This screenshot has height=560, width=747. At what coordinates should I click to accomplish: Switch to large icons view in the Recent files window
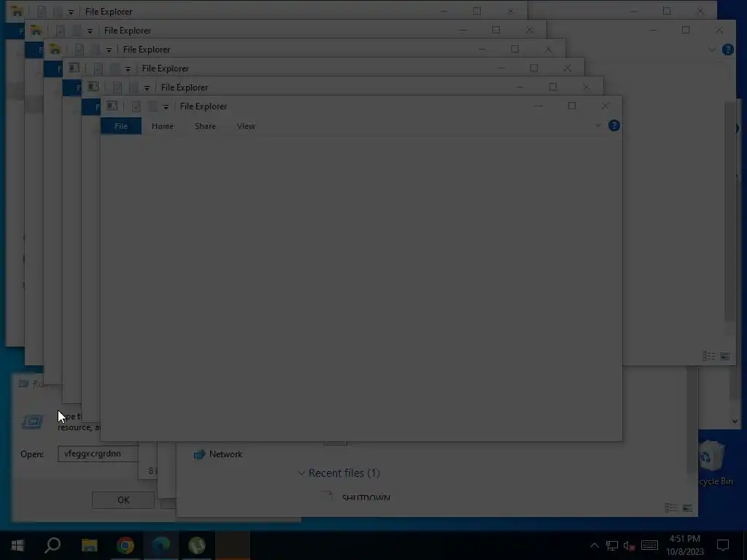pyautogui.click(x=687, y=508)
